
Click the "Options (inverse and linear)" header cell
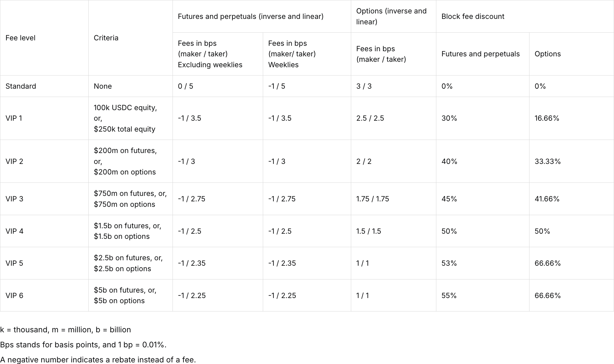pos(391,16)
